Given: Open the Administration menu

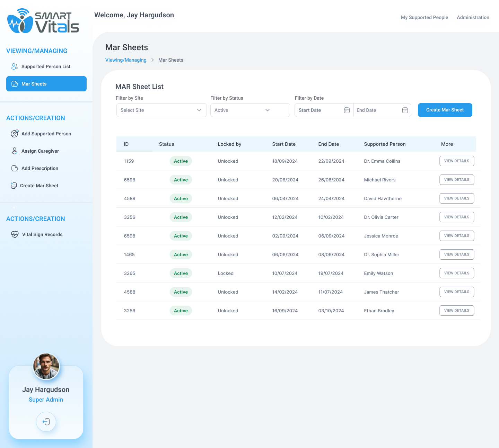Looking at the screenshot, I should pos(473,17).
